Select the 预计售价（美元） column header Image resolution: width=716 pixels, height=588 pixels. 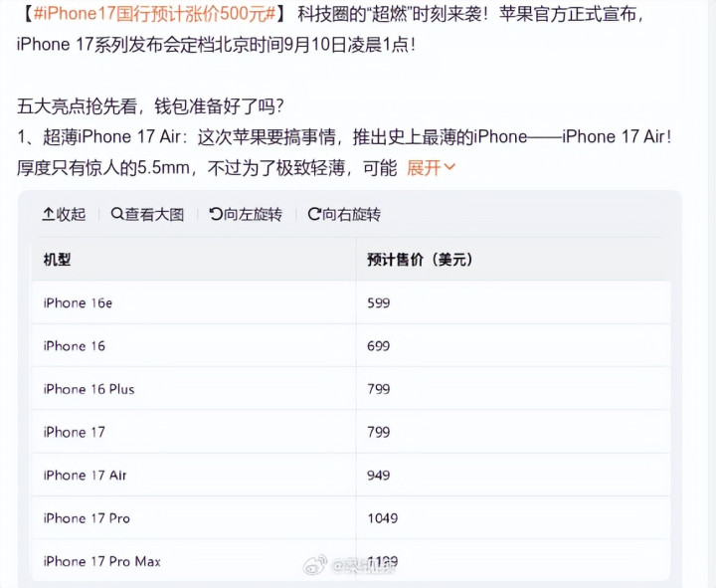coord(421,260)
